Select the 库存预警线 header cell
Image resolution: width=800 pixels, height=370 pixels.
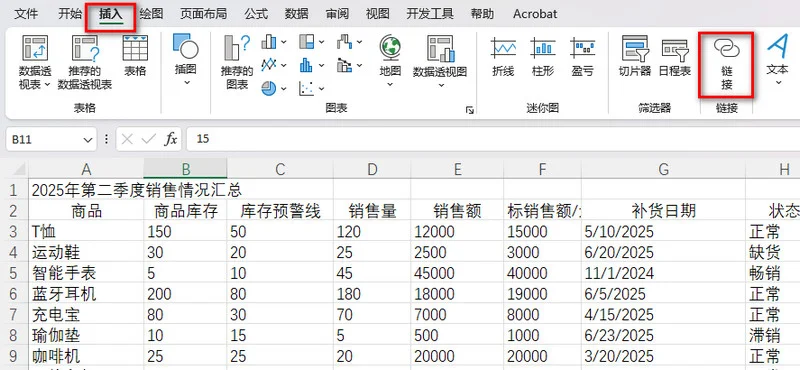(280, 211)
